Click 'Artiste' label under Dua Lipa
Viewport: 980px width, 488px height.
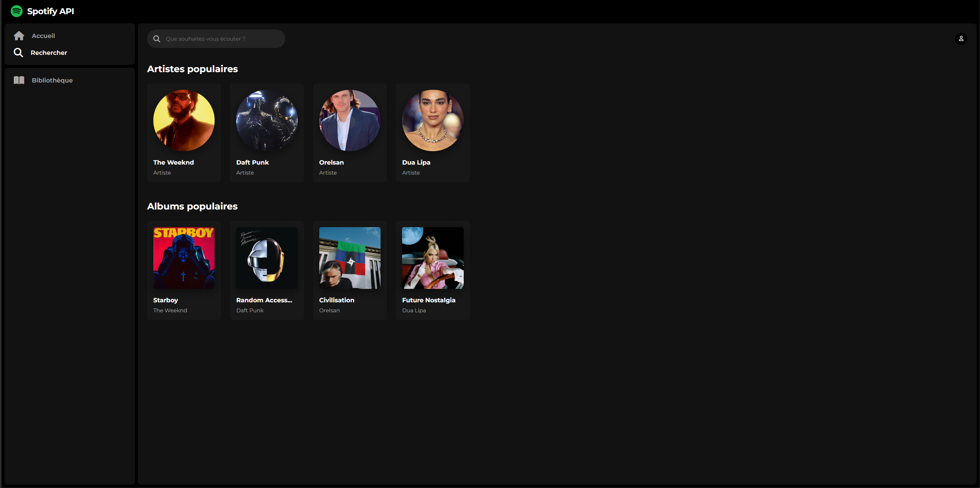pyautogui.click(x=411, y=173)
